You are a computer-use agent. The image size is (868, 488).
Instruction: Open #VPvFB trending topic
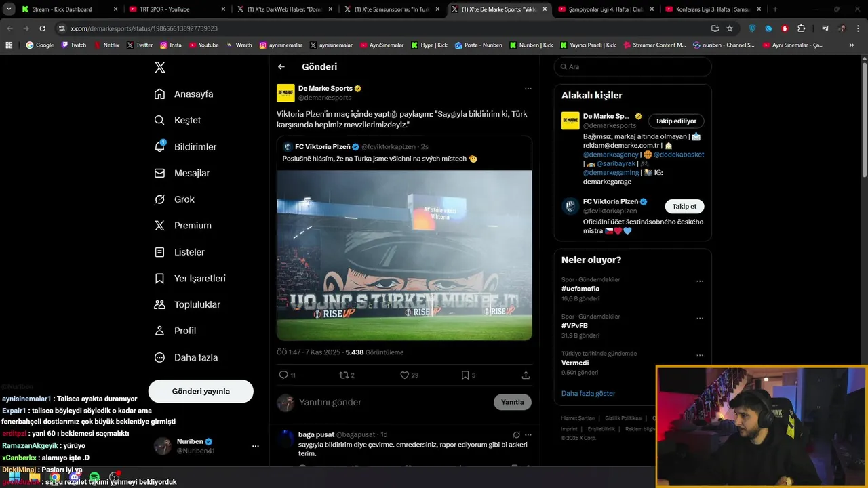[574, 325]
